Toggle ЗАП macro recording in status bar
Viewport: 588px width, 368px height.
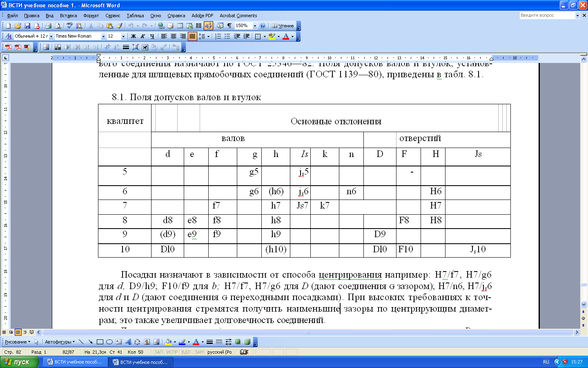[158, 352]
